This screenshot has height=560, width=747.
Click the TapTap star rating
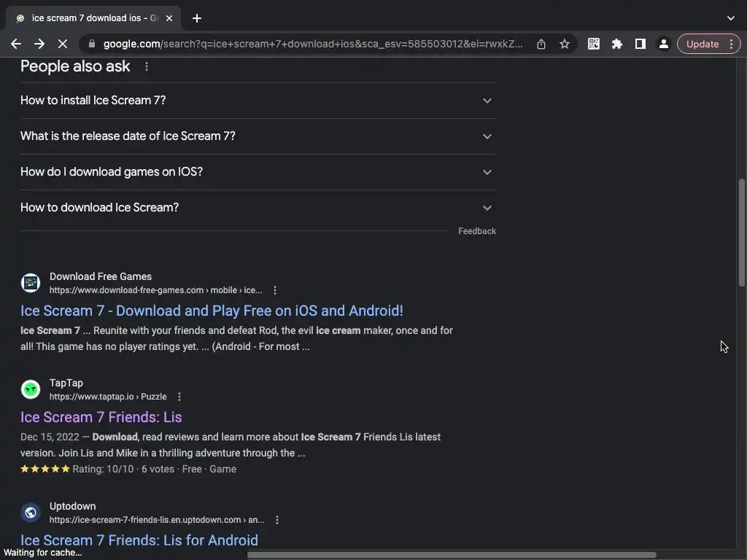point(45,469)
